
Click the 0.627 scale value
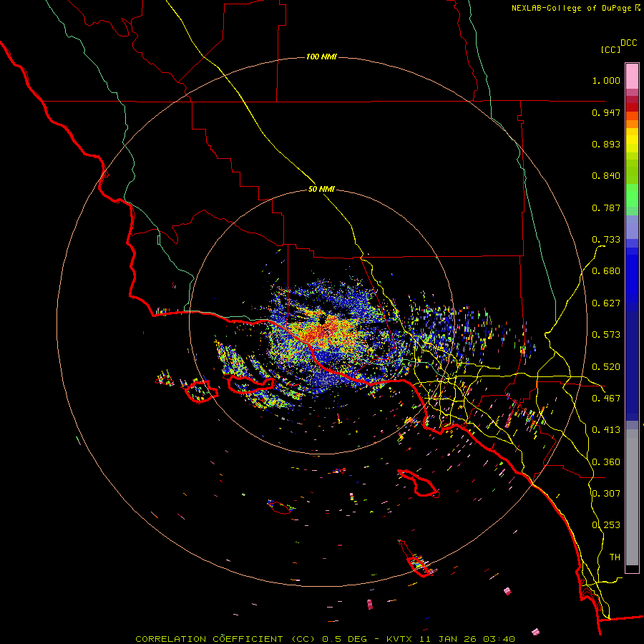pyautogui.click(x=606, y=303)
